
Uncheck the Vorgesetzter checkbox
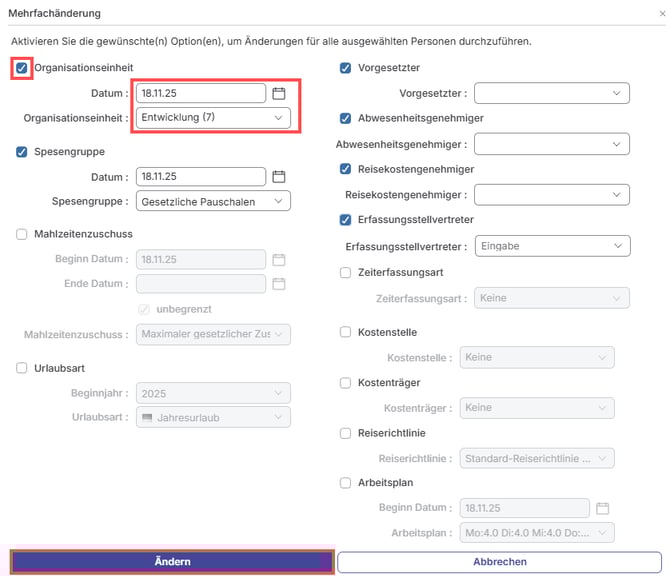[346, 68]
